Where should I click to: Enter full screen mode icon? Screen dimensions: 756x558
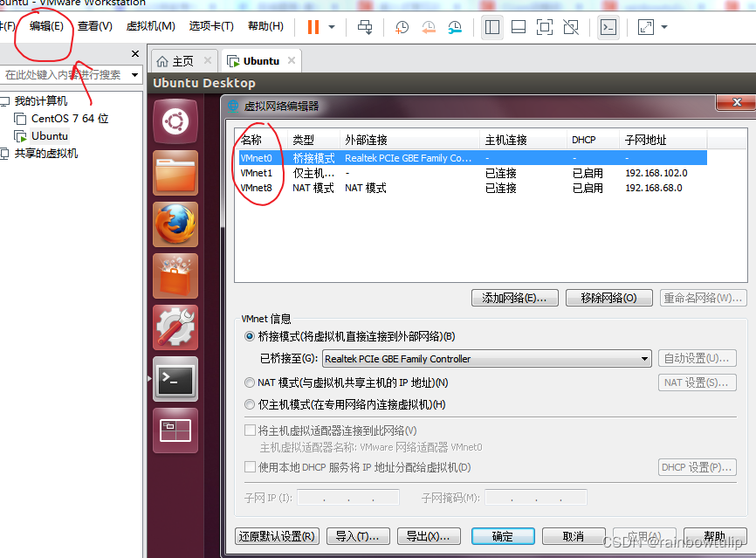pyautogui.click(x=545, y=27)
